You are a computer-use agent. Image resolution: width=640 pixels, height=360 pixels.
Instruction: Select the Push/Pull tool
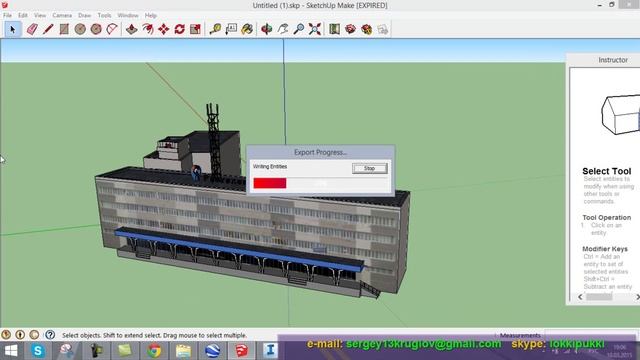tap(131, 29)
